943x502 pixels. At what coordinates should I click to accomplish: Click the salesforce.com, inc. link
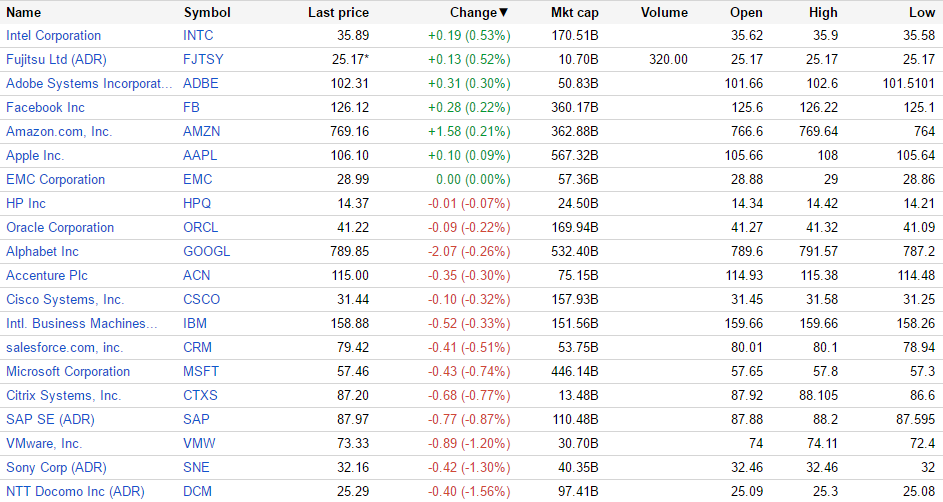coord(64,348)
